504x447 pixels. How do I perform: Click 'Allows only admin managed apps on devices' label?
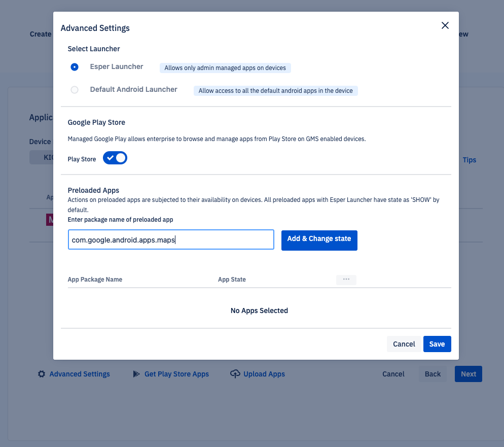(225, 68)
